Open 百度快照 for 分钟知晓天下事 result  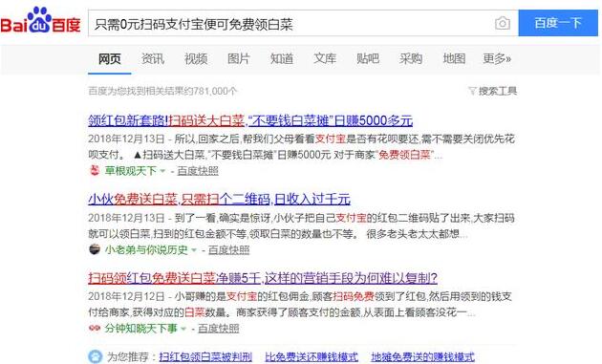click(x=219, y=329)
